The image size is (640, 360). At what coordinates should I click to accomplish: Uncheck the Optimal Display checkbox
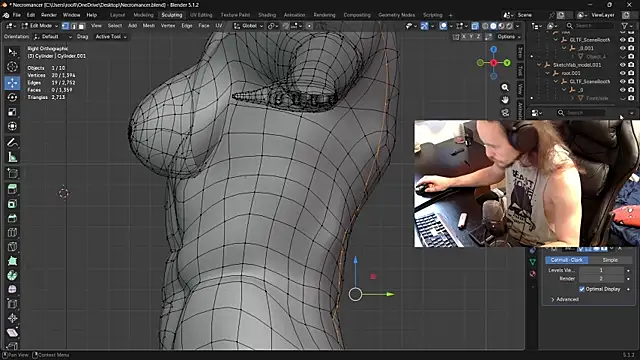point(582,289)
